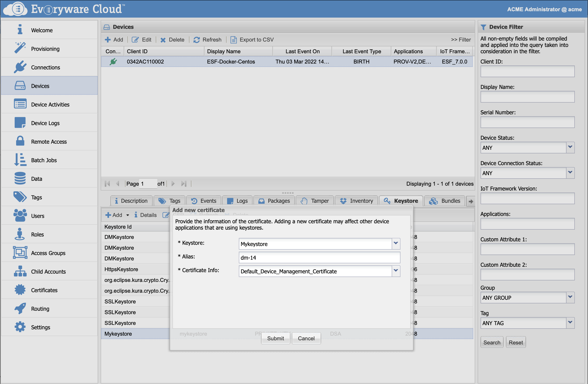The image size is (588, 384).
Task: Switch to the Logs tab
Action: (x=237, y=201)
